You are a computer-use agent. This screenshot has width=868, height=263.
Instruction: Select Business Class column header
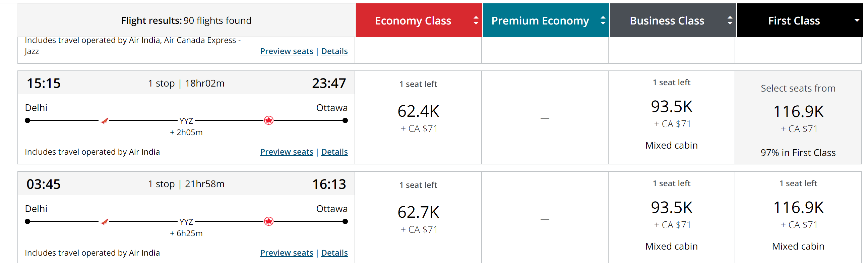[673, 20]
